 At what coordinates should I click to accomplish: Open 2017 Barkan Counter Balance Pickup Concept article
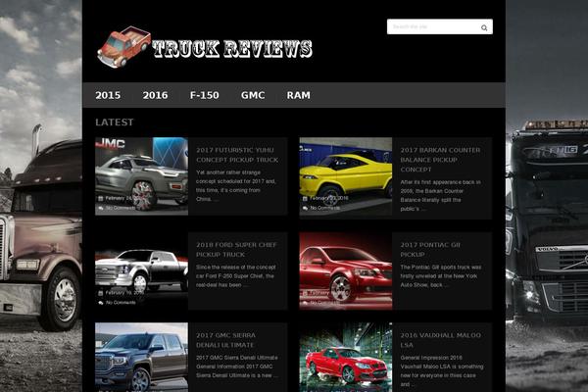pyautogui.click(x=440, y=160)
